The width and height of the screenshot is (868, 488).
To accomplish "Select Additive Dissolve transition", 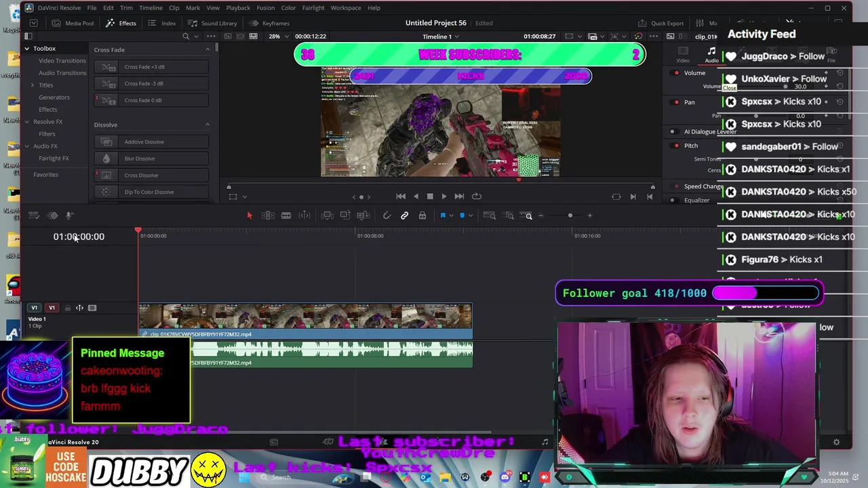I will [x=151, y=142].
